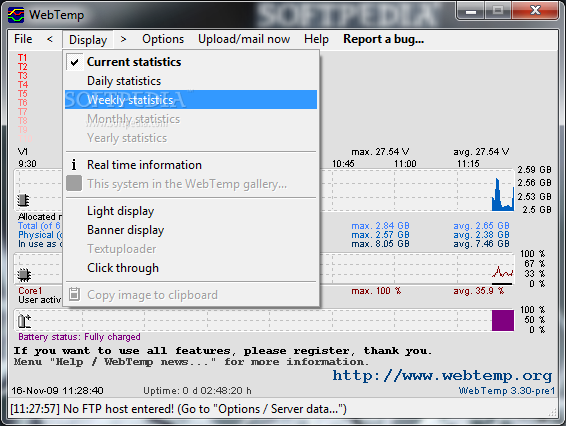
Task: Click the disabled Yearly statistics entry
Action: [191, 138]
